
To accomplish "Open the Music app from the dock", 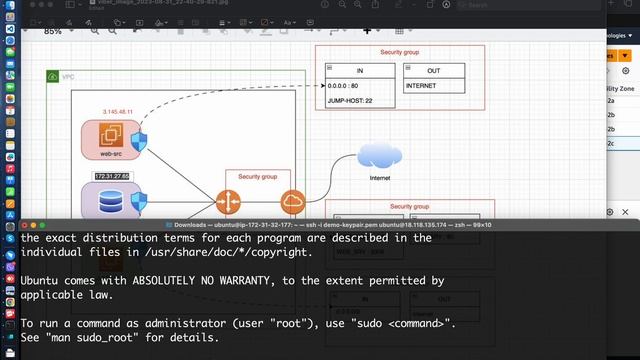I will click(x=10, y=169).
